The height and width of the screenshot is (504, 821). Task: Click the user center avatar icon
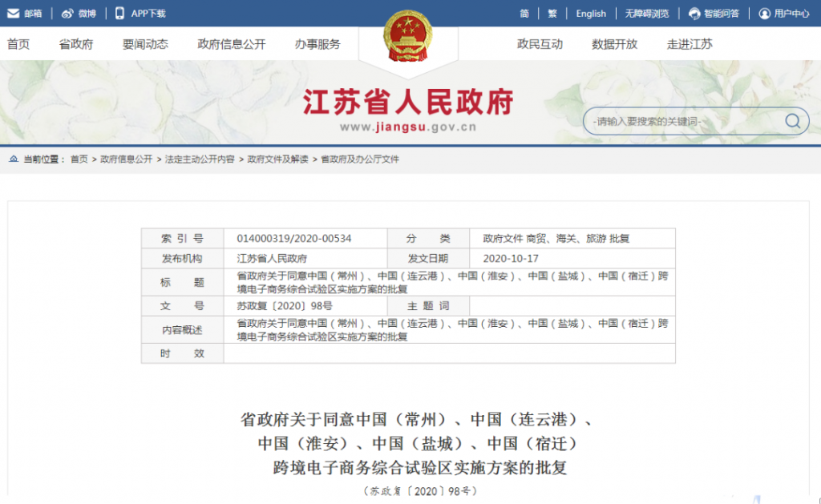764,14
